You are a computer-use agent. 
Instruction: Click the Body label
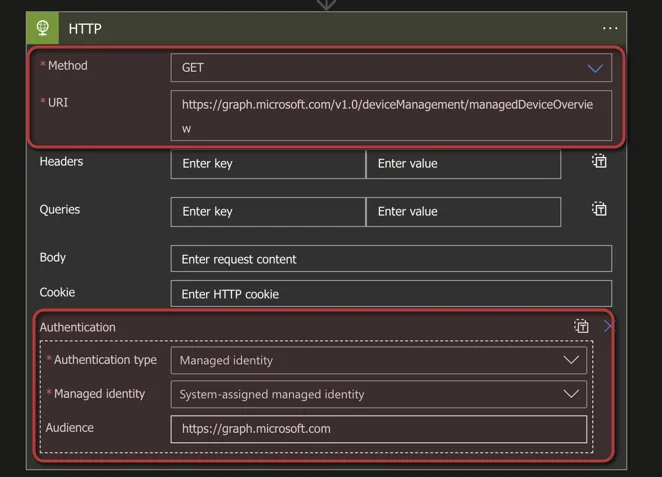point(52,257)
